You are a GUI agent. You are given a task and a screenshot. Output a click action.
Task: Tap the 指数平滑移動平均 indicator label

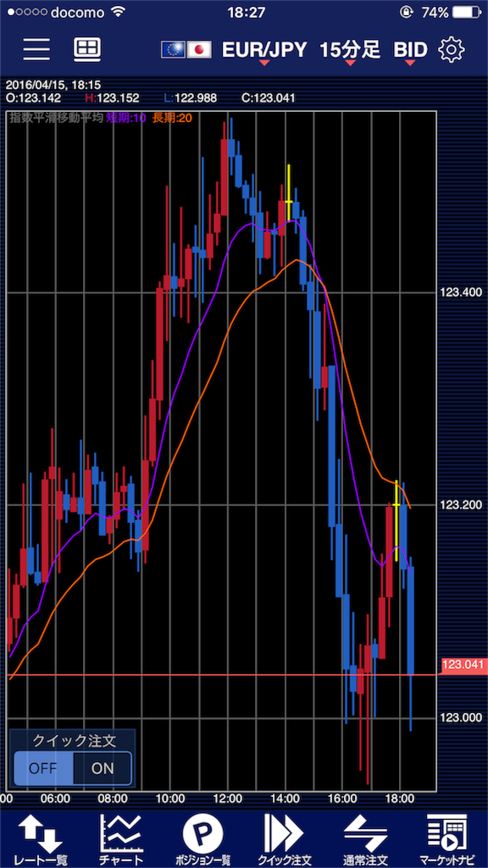tap(57, 117)
